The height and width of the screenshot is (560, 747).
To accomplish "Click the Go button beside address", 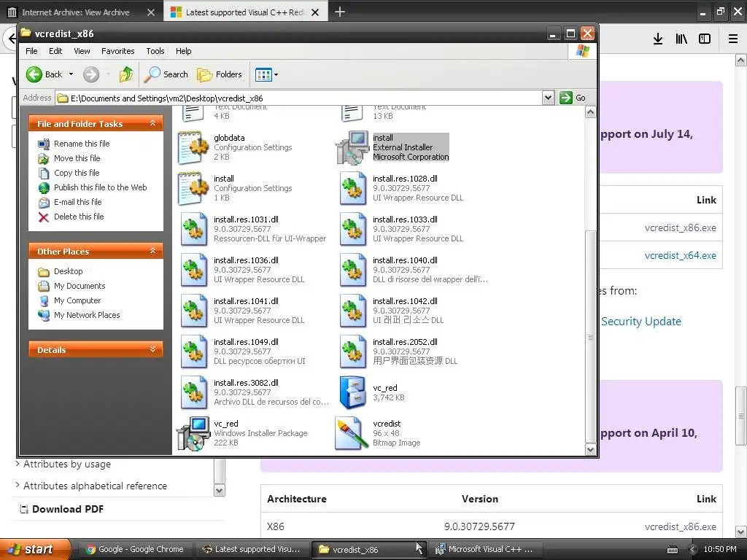I will [573, 98].
